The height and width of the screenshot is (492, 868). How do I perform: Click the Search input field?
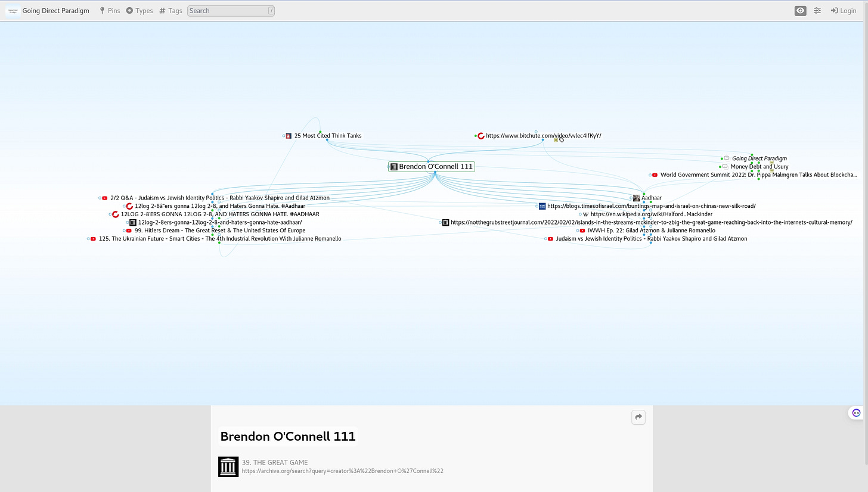[231, 11]
